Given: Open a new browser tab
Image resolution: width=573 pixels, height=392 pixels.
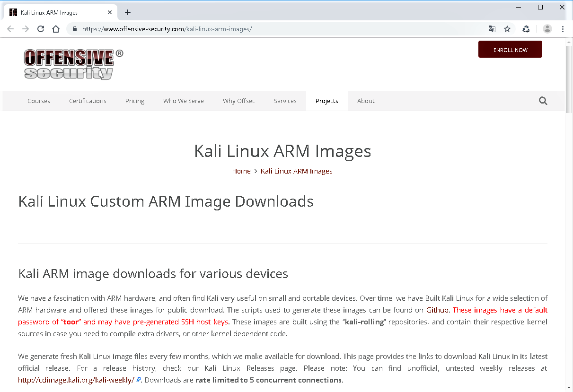Looking at the screenshot, I should 128,12.
